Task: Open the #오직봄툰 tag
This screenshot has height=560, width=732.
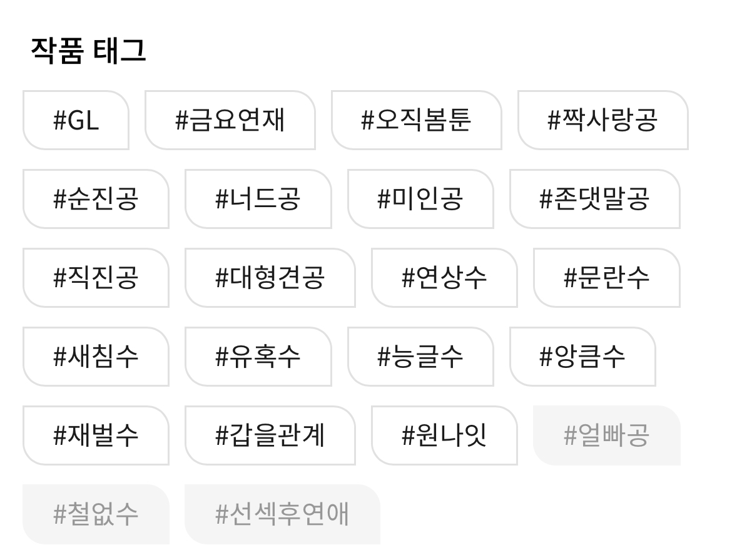Action: point(416,120)
